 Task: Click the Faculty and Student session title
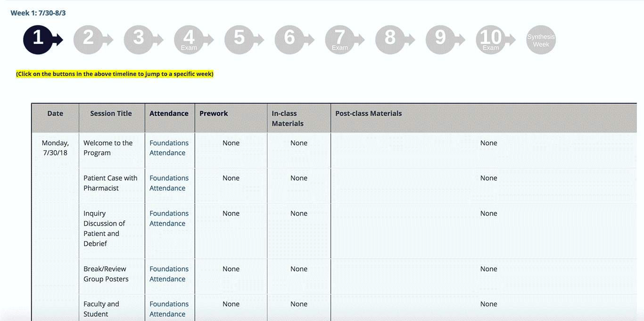(x=101, y=309)
